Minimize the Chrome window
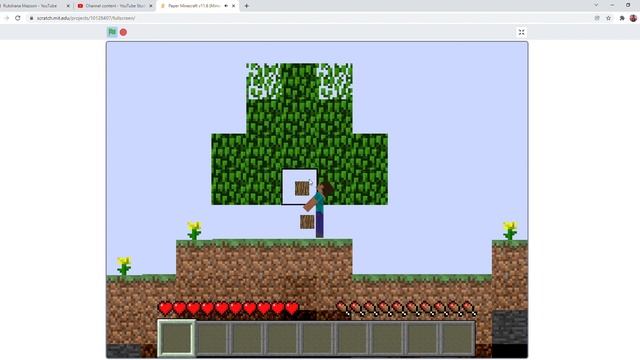Viewport: 640px width, 360px height. click(612, 5)
